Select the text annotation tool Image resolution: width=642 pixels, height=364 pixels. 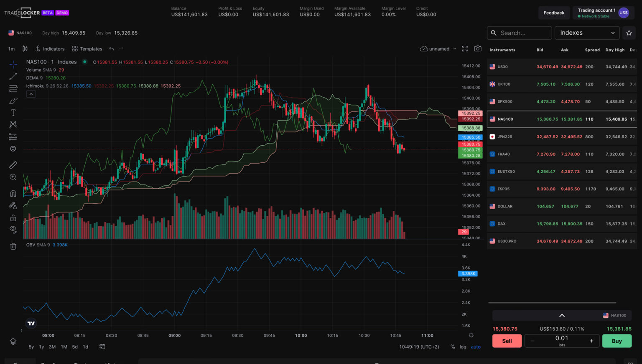13,112
